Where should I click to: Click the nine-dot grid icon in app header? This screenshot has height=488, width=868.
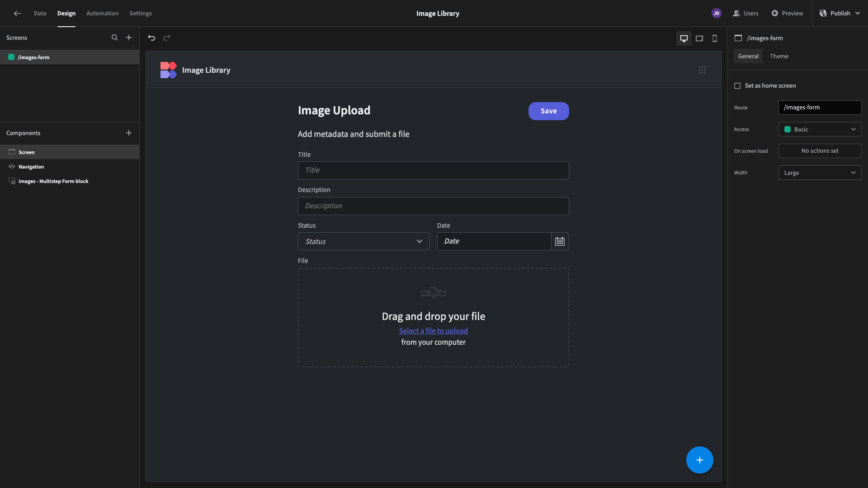[x=702, y=70]
